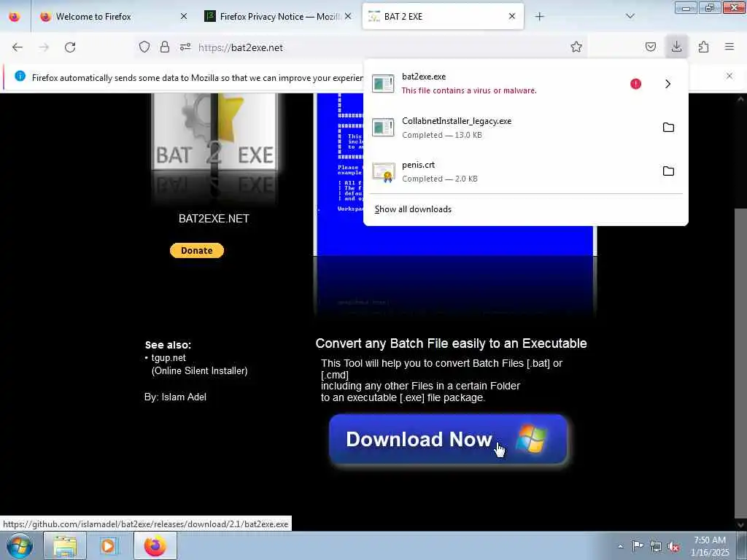Click the Download Now button
The height and width of the screenshot is (560, 747).
[x=449, y=439]
